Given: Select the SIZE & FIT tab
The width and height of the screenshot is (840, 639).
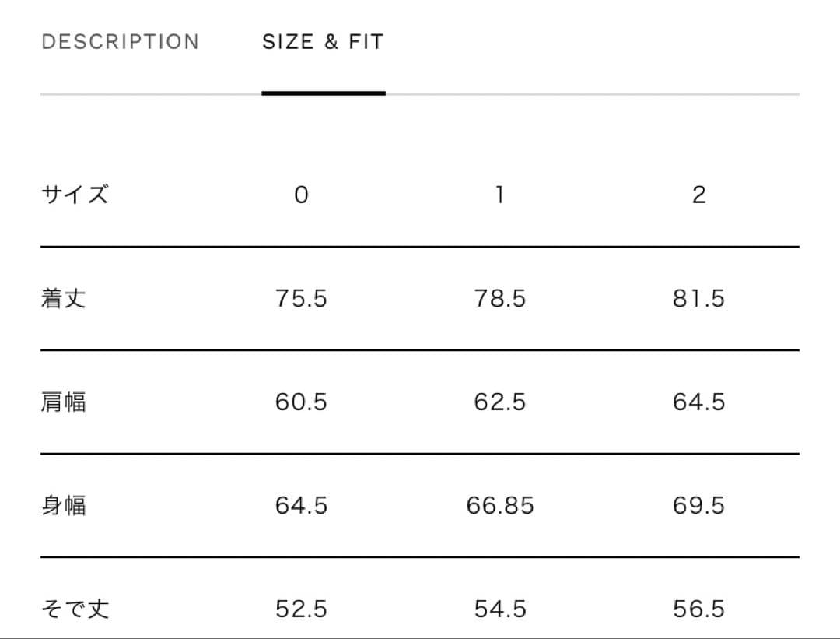Looking at the screenshot, I should click(x=323, y=42).
